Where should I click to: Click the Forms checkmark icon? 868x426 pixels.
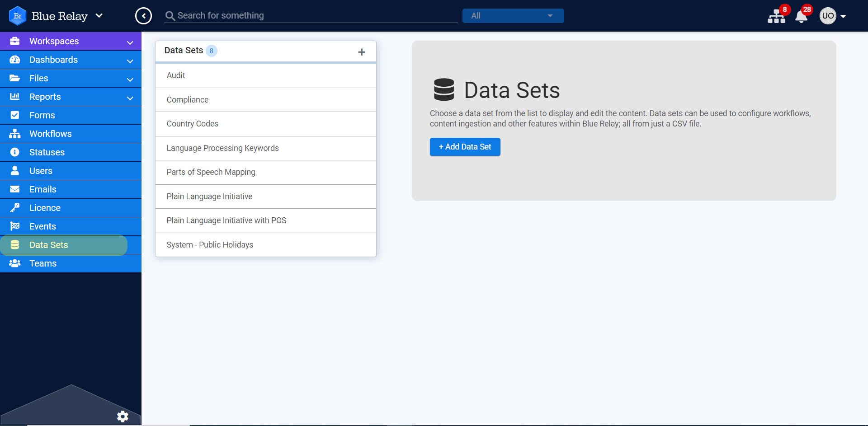pyautogui.click(x=15, y=115)
